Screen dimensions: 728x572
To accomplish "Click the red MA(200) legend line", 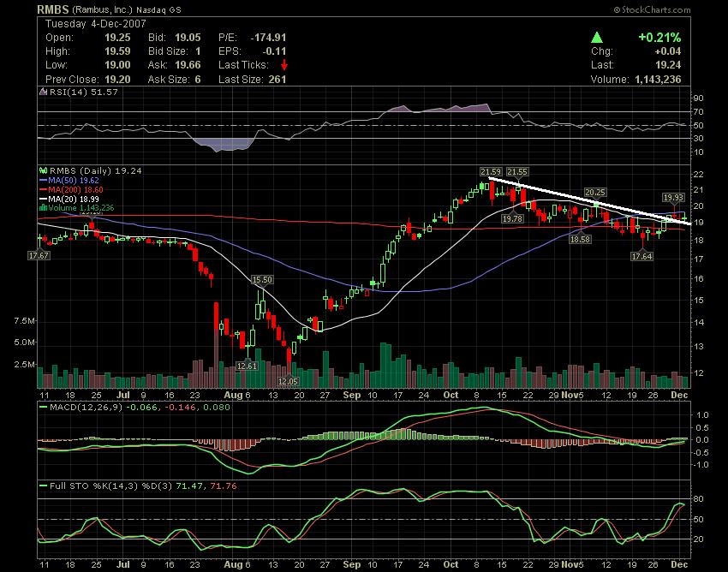I will (x=43, y=189).
